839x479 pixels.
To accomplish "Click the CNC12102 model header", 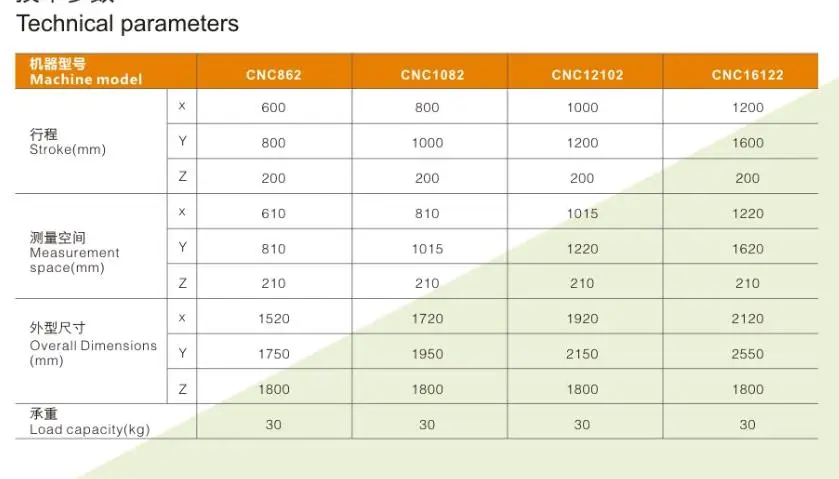I will [587, 75].
